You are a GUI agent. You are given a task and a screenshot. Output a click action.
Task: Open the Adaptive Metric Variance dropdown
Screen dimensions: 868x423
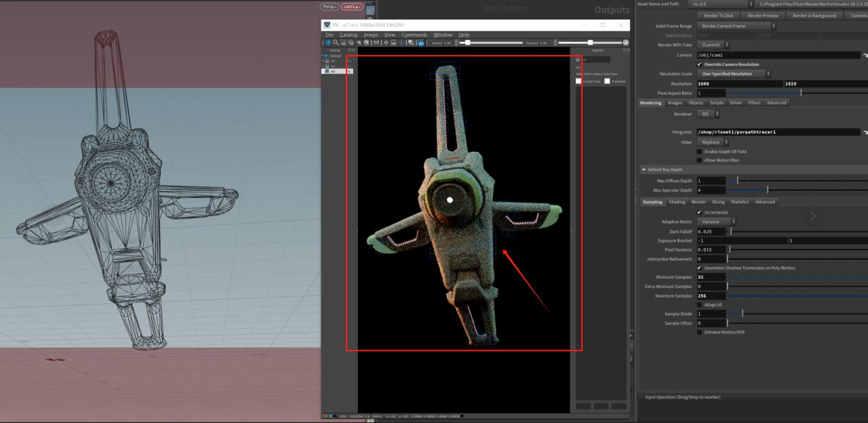pyautogui.click(x=717, y=222)
